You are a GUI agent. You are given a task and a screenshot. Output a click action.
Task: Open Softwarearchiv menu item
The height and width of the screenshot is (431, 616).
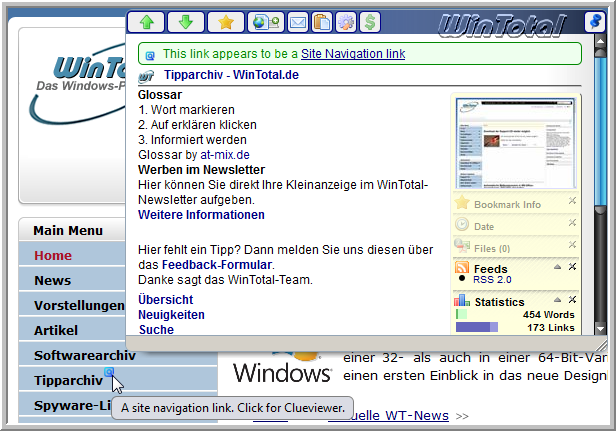click(x=85, y=356)
